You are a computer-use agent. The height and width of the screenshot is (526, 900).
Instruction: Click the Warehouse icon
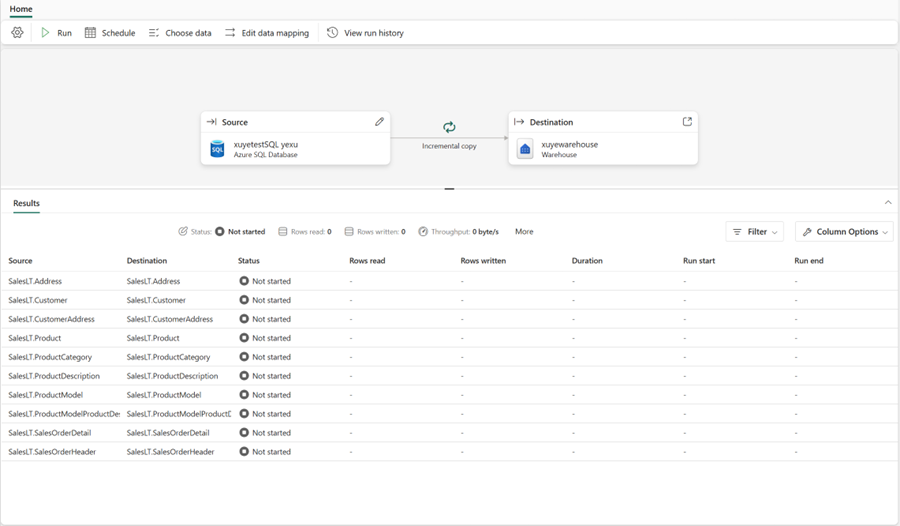(525, 149)
